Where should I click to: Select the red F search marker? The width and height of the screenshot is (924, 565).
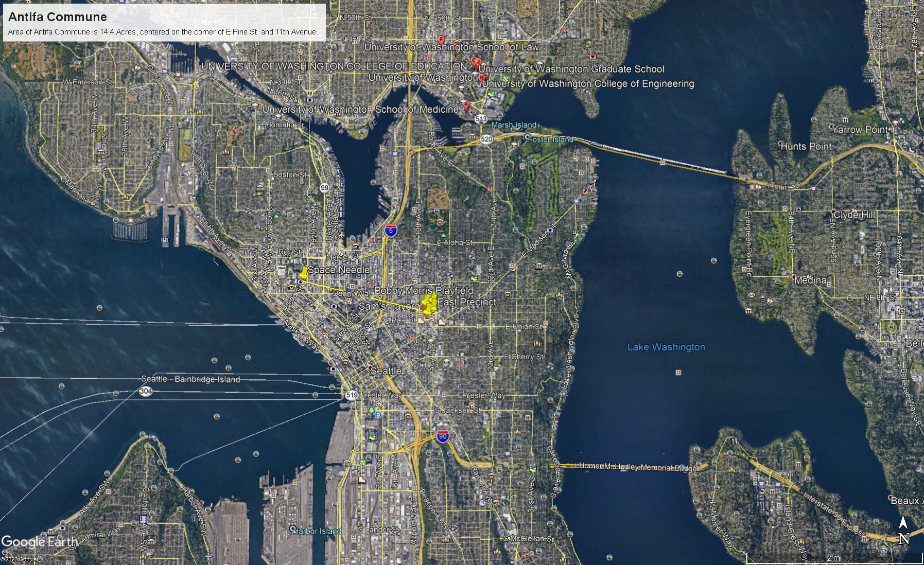(x=441, y=40)
